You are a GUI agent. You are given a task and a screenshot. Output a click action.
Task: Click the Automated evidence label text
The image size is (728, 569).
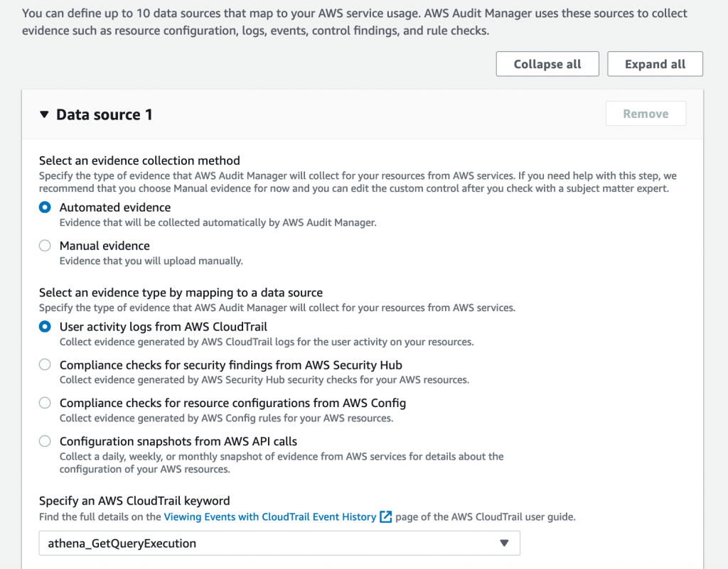(x=115, y=207)
